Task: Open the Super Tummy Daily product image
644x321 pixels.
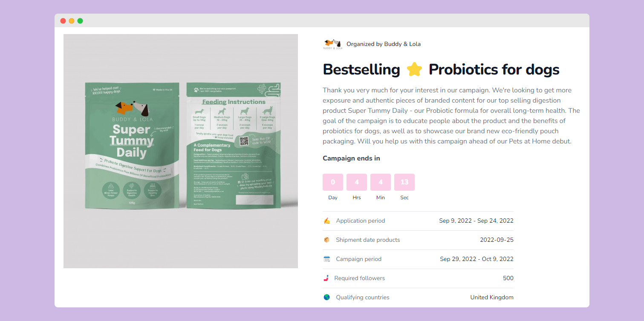Action: tap(180, 151)
